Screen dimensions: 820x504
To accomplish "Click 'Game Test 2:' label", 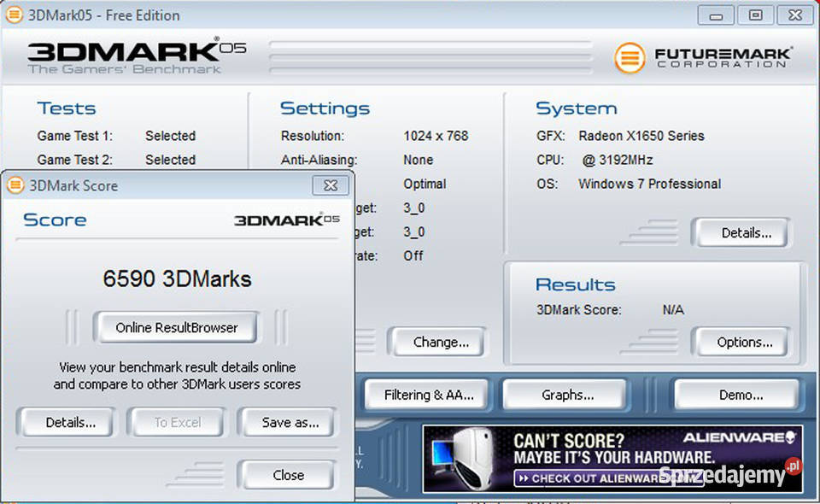I will tap(75, 160).
